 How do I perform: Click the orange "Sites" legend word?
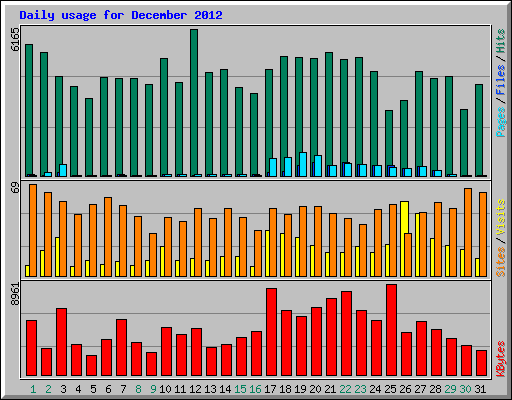501,262
